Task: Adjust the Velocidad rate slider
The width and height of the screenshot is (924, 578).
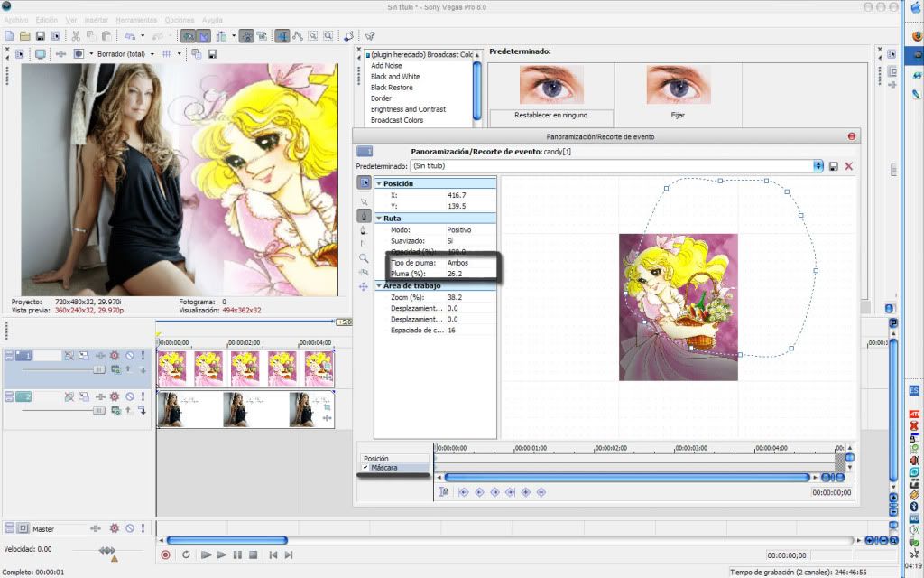Action: click(106, 550)
